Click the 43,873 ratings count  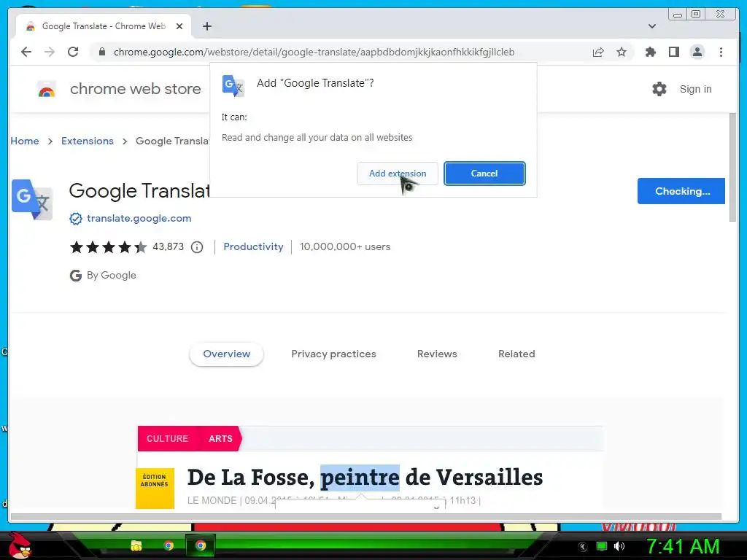[x=168, y=246]
